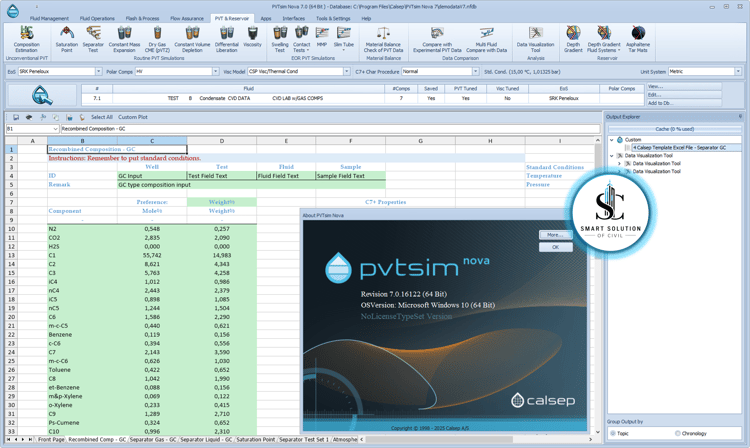The width and height of the screenshot is (750, 448).
Task: Collapse the Custom node in Output Explorer
Action: [x=612, y=140]
